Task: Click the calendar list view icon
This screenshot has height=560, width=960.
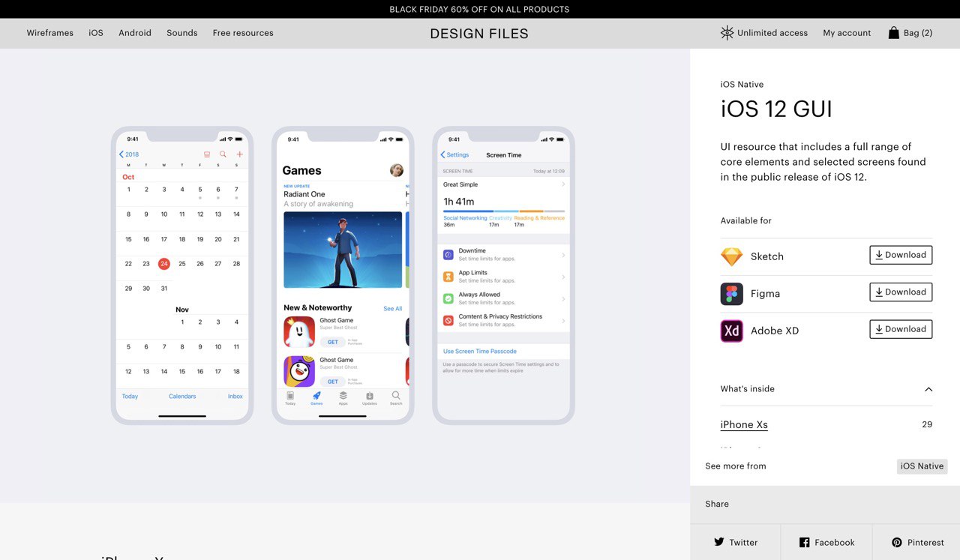Action: pos(207,154)
